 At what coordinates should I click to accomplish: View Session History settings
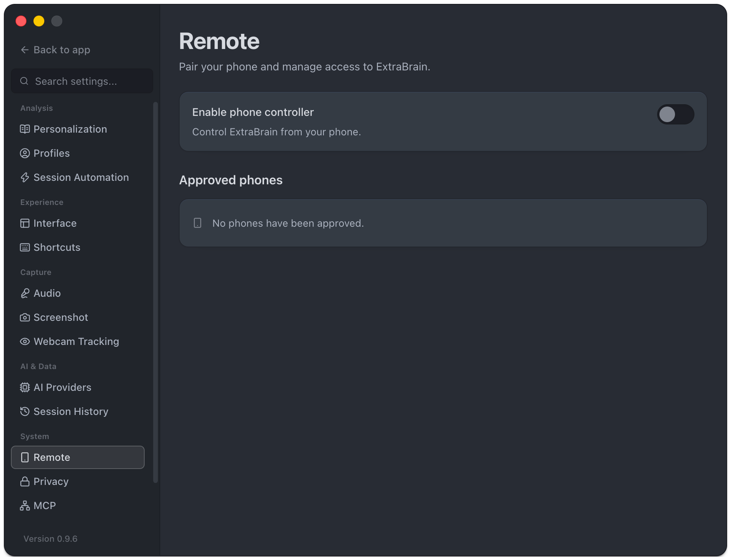pos(78,411)
